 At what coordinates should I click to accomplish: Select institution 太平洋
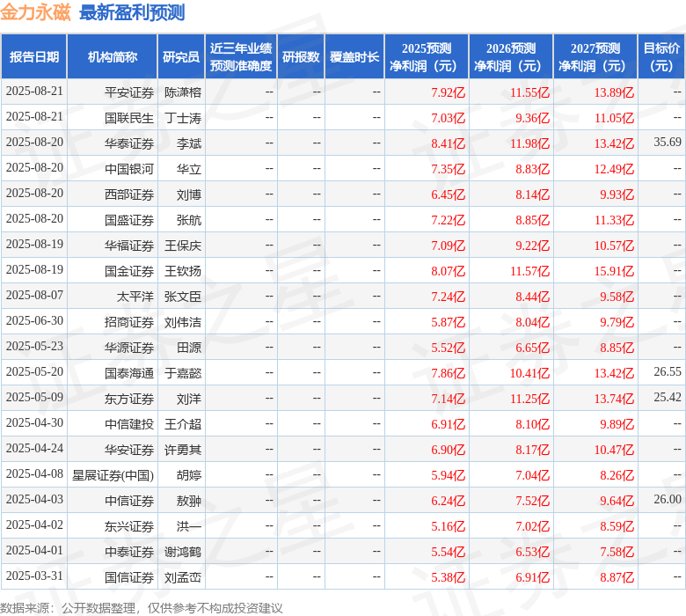(x=135, y=297)
